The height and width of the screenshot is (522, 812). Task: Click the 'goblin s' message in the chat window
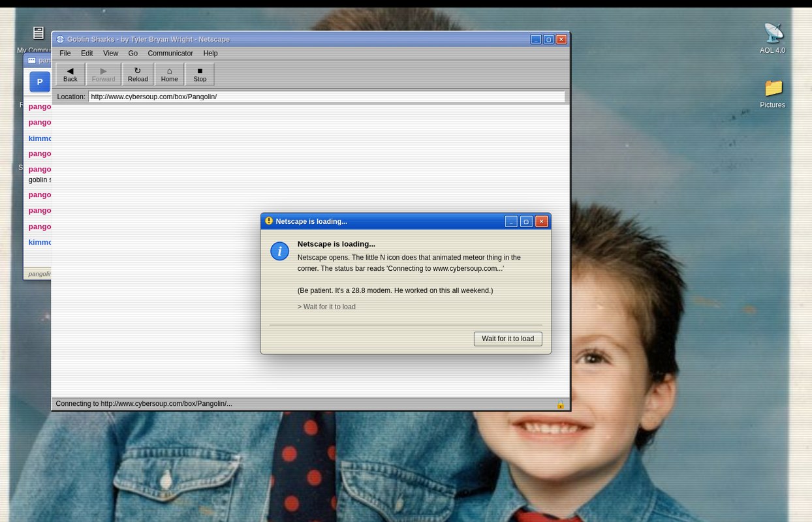click(40, 179)
